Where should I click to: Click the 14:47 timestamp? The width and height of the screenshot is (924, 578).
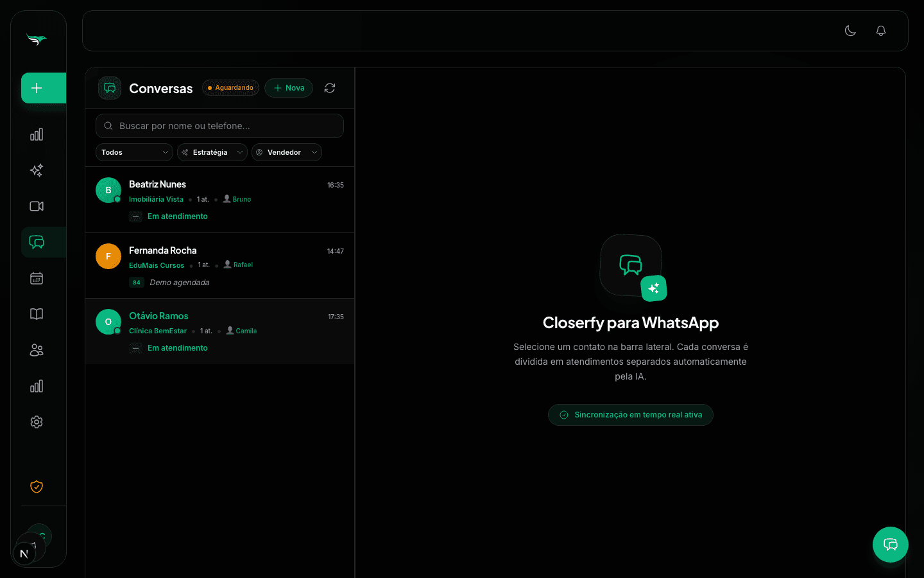click(x=336, y=251)
